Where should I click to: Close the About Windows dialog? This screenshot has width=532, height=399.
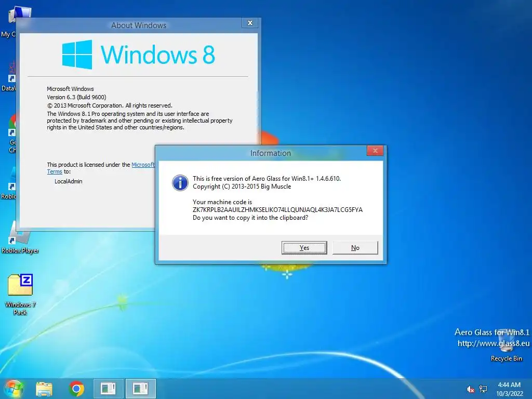(x=250, y=23)
